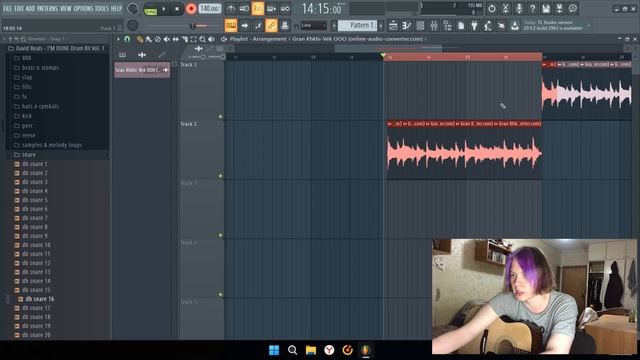Click the microphone recording icon

coord(519,8)
